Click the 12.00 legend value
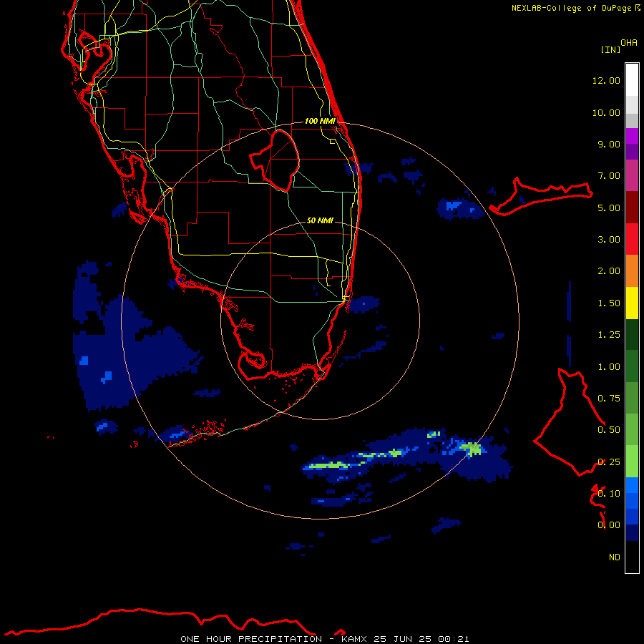 [x=606, y=80]
